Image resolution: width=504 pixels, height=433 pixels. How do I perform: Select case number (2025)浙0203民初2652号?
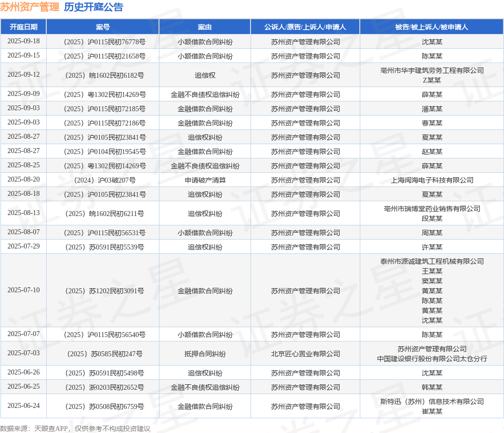[x=104, y=387]
